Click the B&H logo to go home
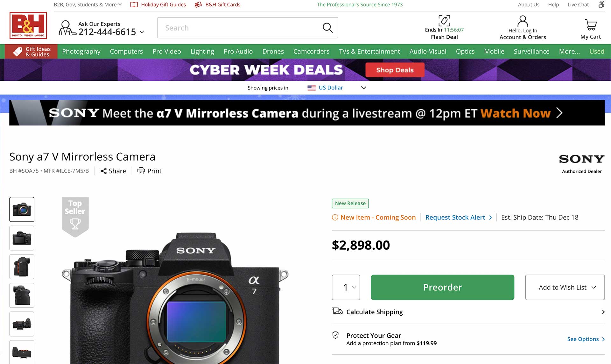The image size is (611, 364). [x=28, y=25]
